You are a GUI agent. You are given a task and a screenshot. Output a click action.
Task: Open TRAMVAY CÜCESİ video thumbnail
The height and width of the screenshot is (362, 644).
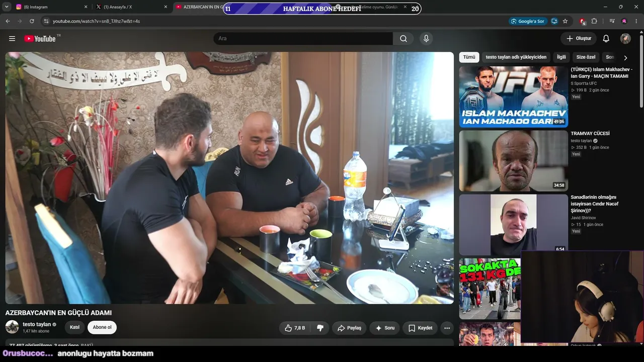coord(513,161)
